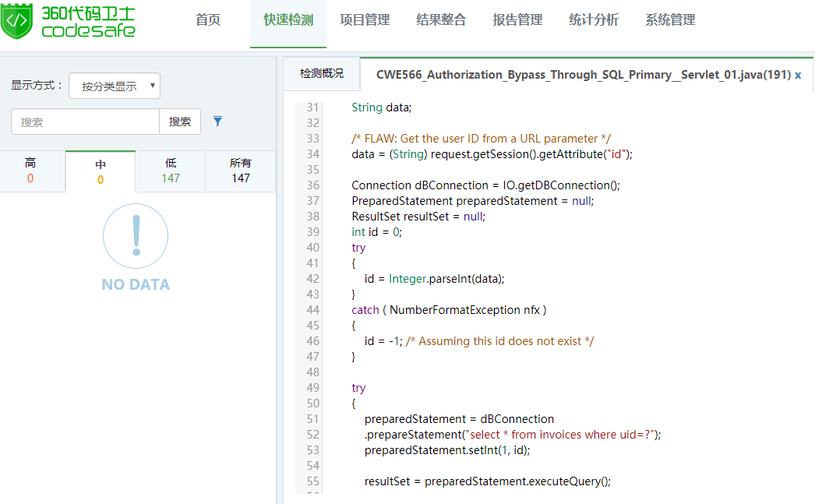The image size is (815, 504).
Task: Show medium severity (中) results tab
Action: pos(101,172)
